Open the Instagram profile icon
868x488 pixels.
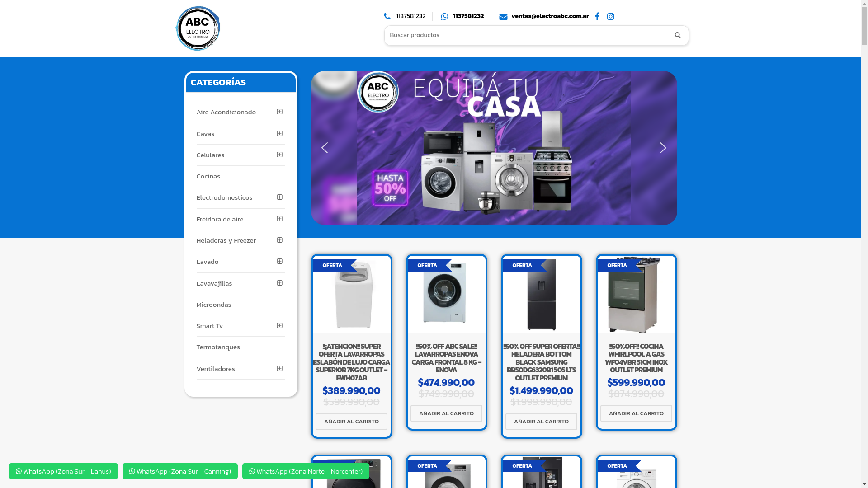611,16
